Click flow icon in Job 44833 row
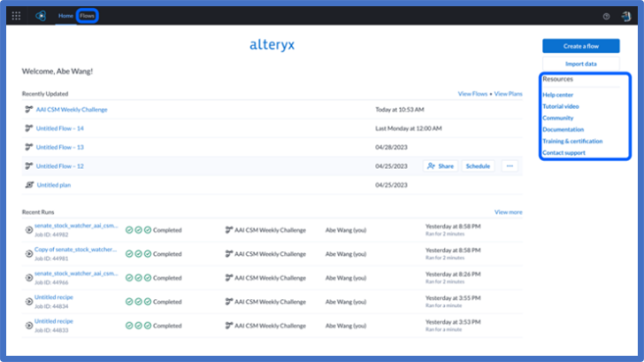Image resolution: width=644 pixels, height=362 pixels. pos(229,326)
